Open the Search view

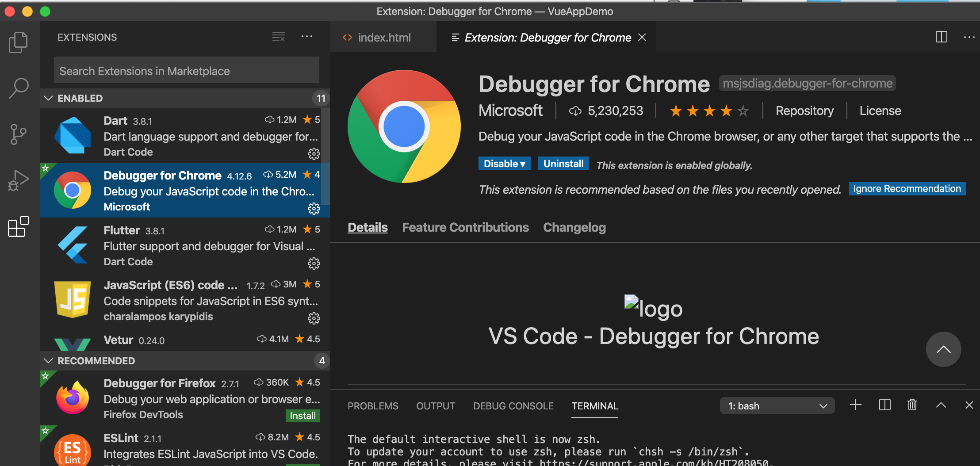(x=18, y=88)
